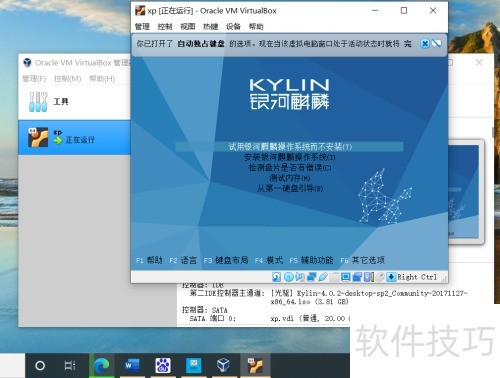Click the USB devices icon in VM status bar

pyautogui.click(x=323, y=277)
